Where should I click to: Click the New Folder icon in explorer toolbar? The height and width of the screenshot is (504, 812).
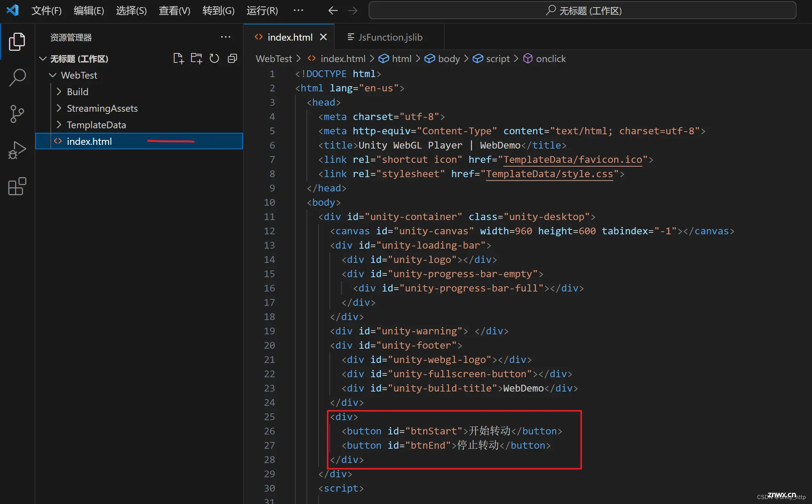point(196,58)
